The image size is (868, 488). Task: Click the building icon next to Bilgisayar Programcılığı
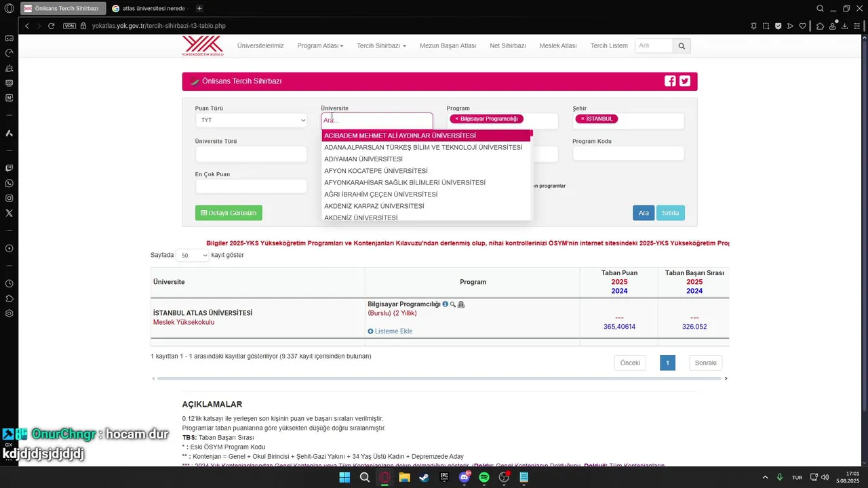pos(461,304)
